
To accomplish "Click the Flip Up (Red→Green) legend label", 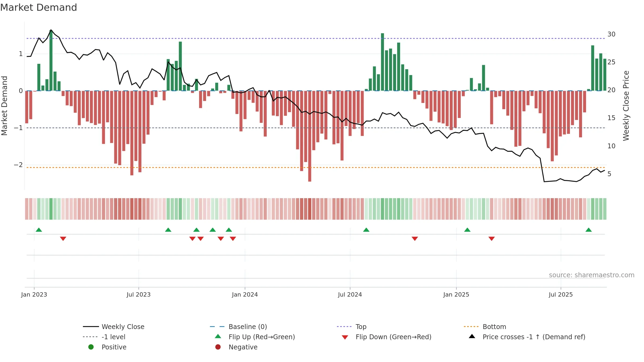I will (262, 337).
